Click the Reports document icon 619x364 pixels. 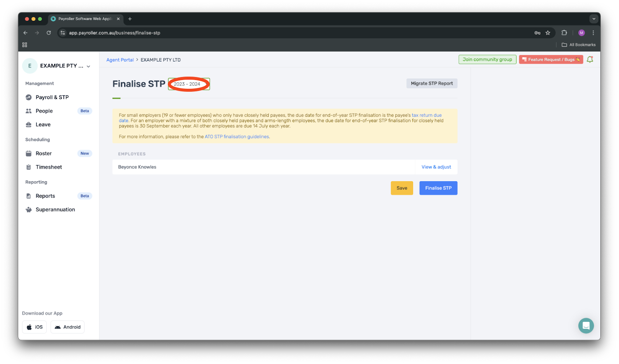29,196
